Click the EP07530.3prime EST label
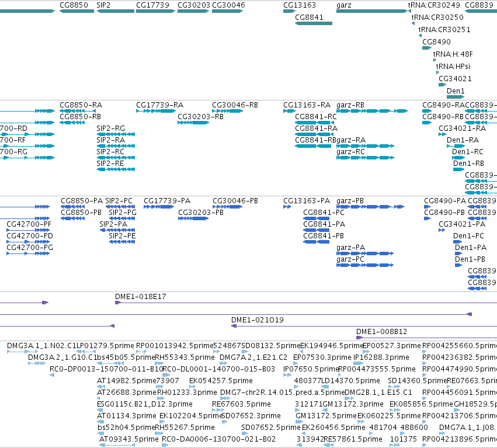497x448 pixels. click(x=322, y=357)
